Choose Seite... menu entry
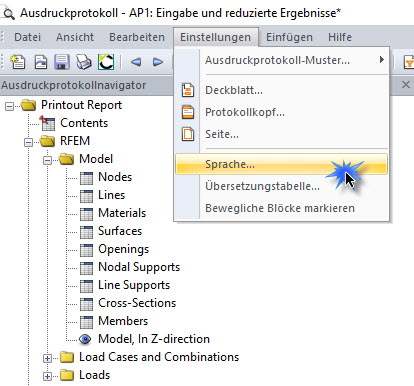 (x=281, y=134)
